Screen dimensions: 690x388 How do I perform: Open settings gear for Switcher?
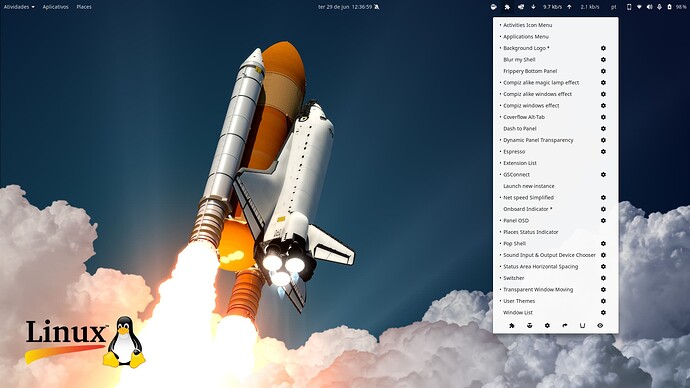point(603,278)
